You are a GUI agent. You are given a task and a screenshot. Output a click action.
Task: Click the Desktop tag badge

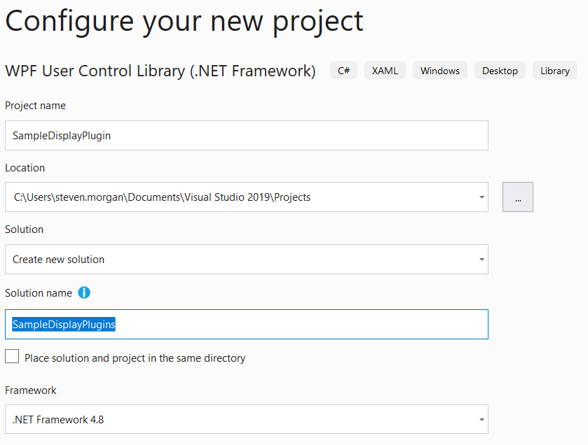click(x=500, y=70)
